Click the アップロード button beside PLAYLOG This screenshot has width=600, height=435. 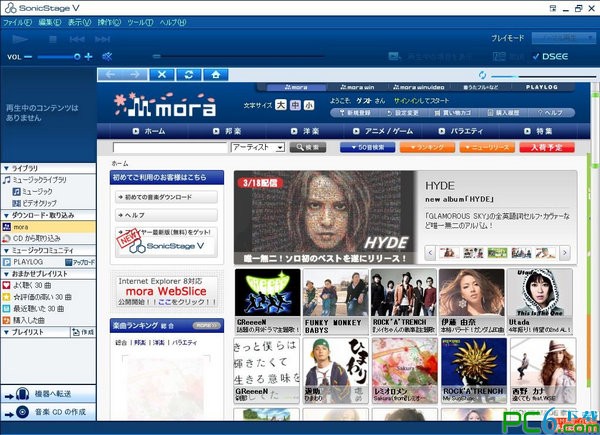coord(80,262)
